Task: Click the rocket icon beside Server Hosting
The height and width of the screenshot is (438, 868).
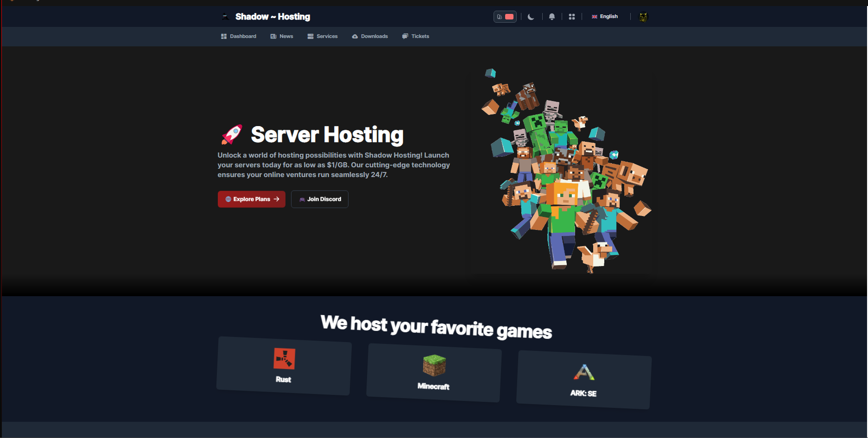Action: coord(232,134)
